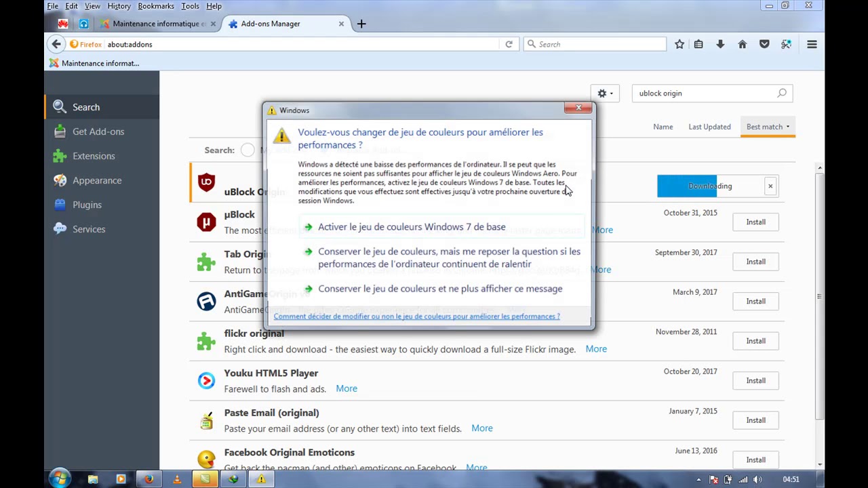Show bookmarks list icon
Image resolution: width=868 pixels, height=488 pixels.
pyautogui.click(x=698, y=44)
